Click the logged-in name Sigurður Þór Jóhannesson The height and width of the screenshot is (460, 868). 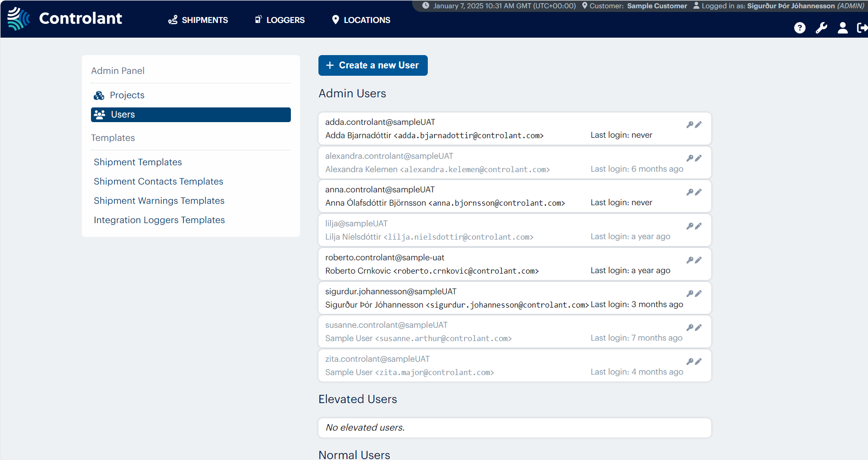pyautogui.click(x=791, y=6)
